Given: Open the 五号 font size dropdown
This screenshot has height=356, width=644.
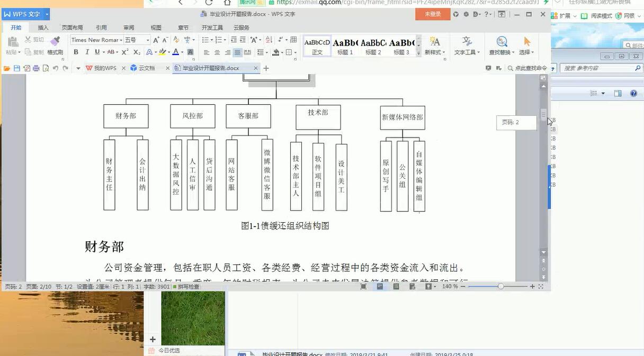Looking at the screenshot, I should (x=148, y=40).
